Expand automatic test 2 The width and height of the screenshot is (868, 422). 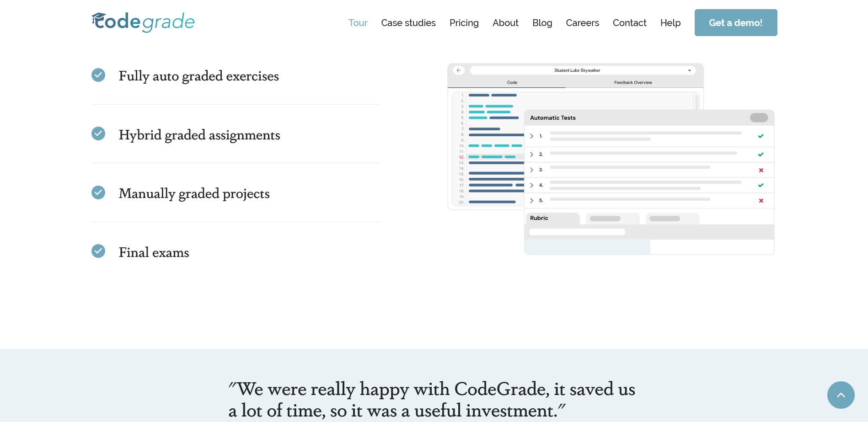[x=531, y=155]
